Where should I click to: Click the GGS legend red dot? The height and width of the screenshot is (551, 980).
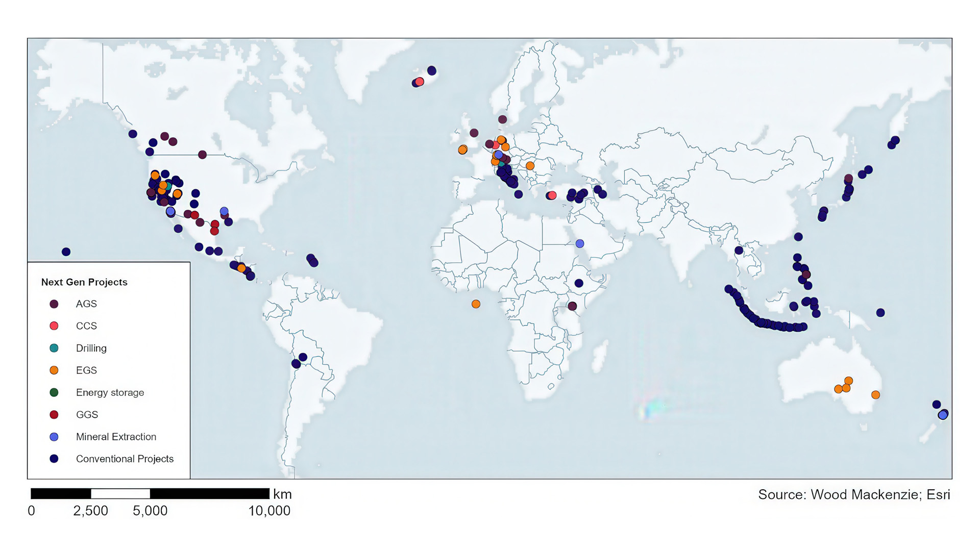[54, 415]
